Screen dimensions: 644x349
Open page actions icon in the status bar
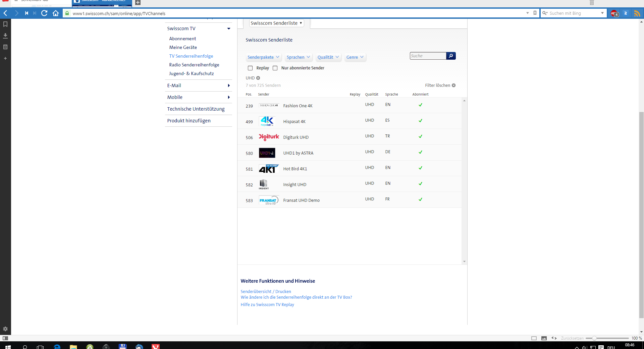[554, 338]
